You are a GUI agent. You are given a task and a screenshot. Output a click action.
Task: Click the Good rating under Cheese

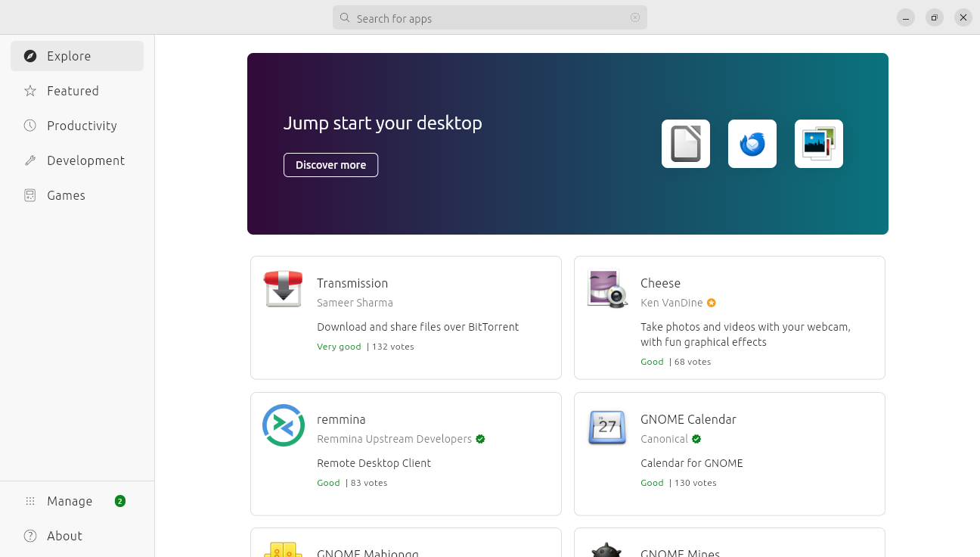pos(652,362)
